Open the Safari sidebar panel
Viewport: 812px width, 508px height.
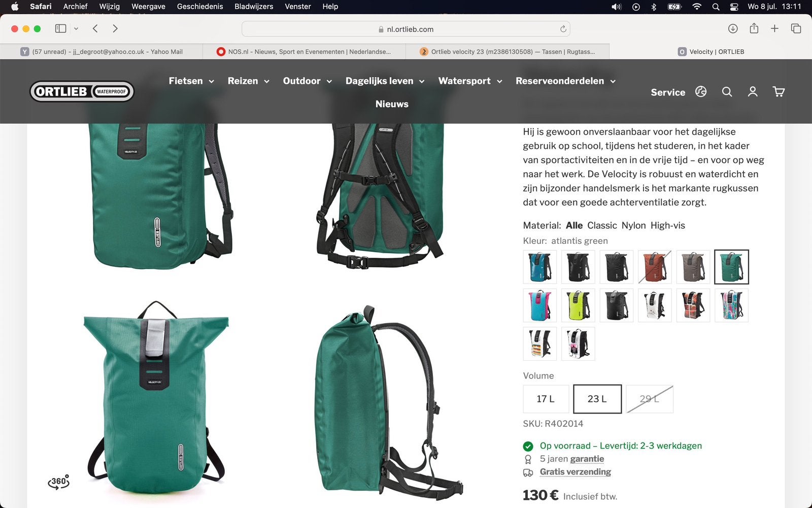tap(60, 28)
